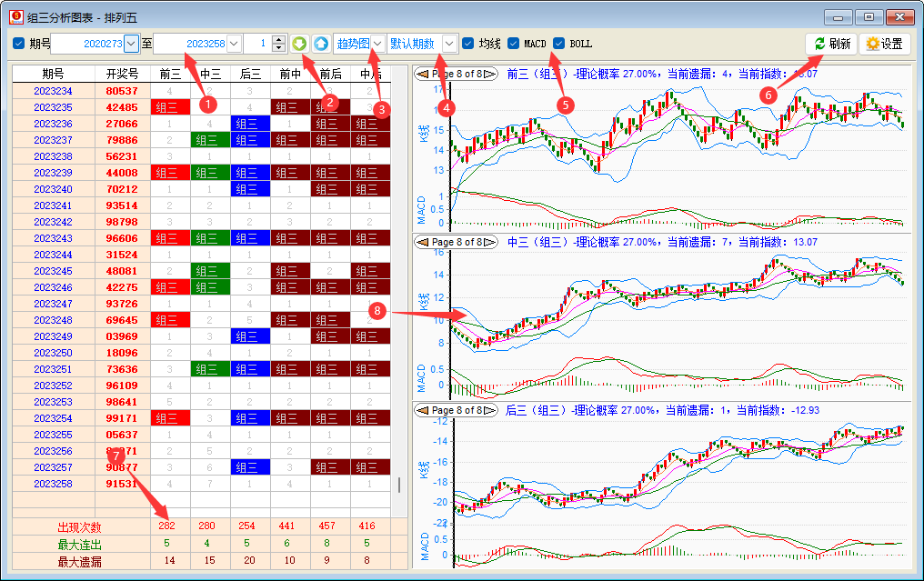Click the 刷新 refresh button
Screen dimensions: 924x581
(831, 44)
